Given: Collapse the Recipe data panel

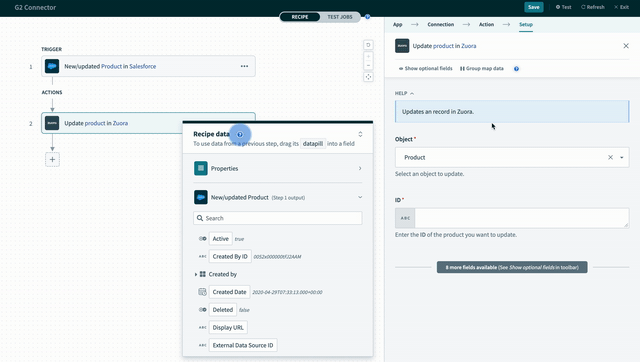Looking at the screenshot, I should (360, 134).
